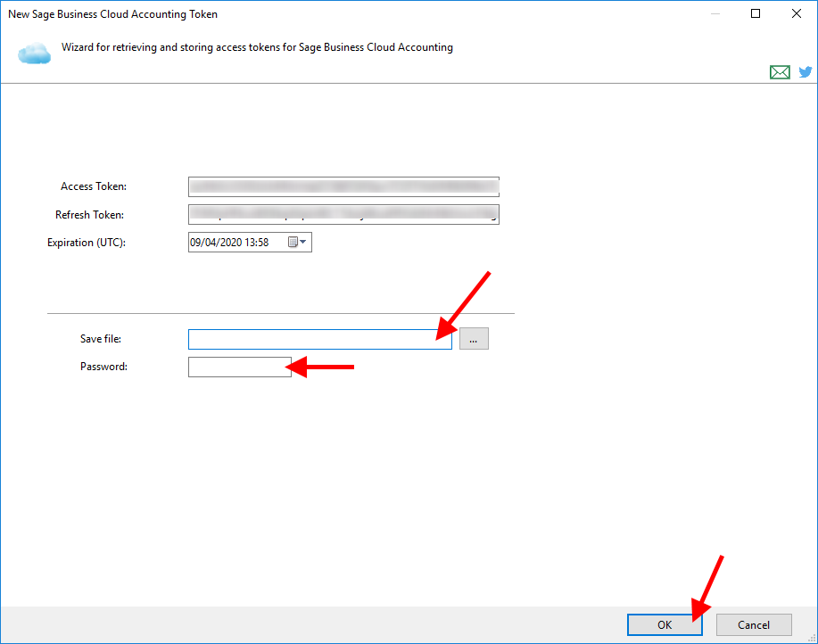This screenshot has height=644, width=818.
Task: Click the expiration date text 09/04/2020 13:58
Action: click(229, 243)
